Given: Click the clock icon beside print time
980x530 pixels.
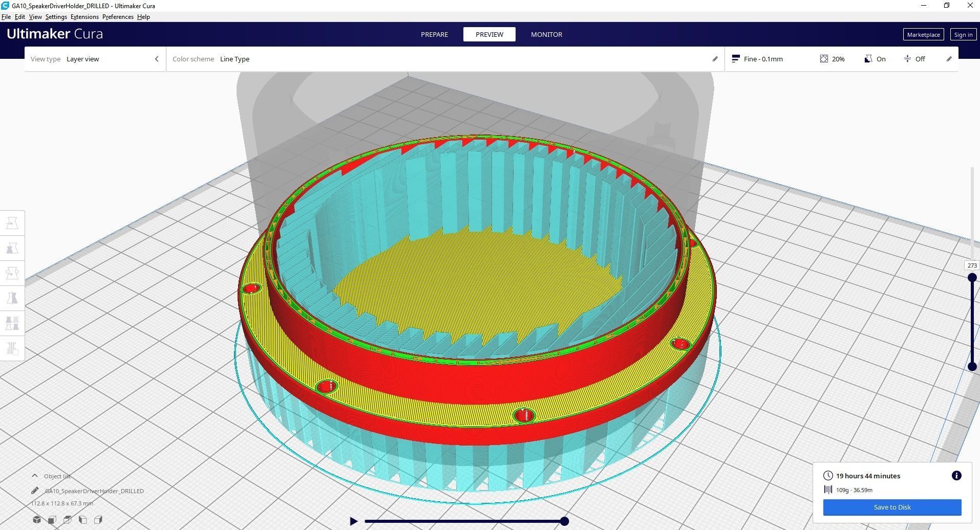Looking at the screenshot, I should pos(828,476).
